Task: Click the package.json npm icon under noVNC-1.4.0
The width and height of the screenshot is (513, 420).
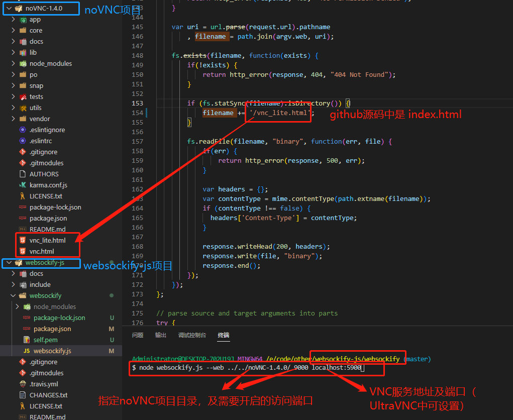Action: pos(23,218)
